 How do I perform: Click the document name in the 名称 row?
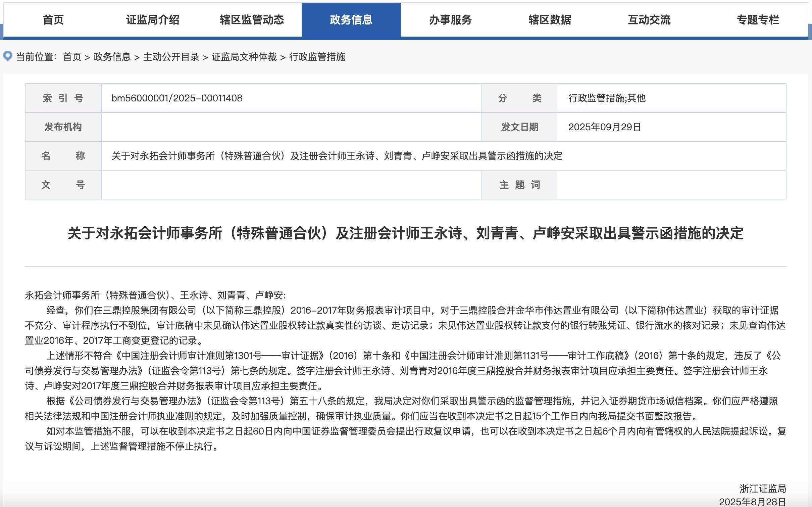click(337, 156)
